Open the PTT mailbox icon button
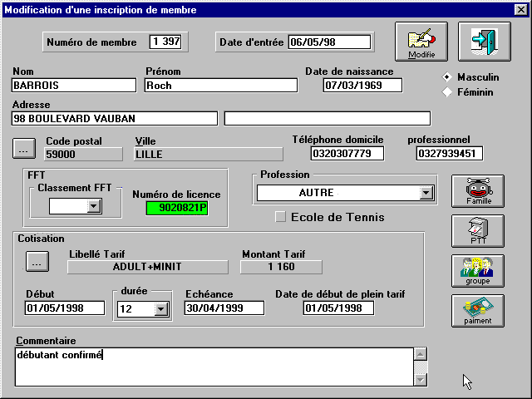The image size is (532, 399). click(478, 231)
